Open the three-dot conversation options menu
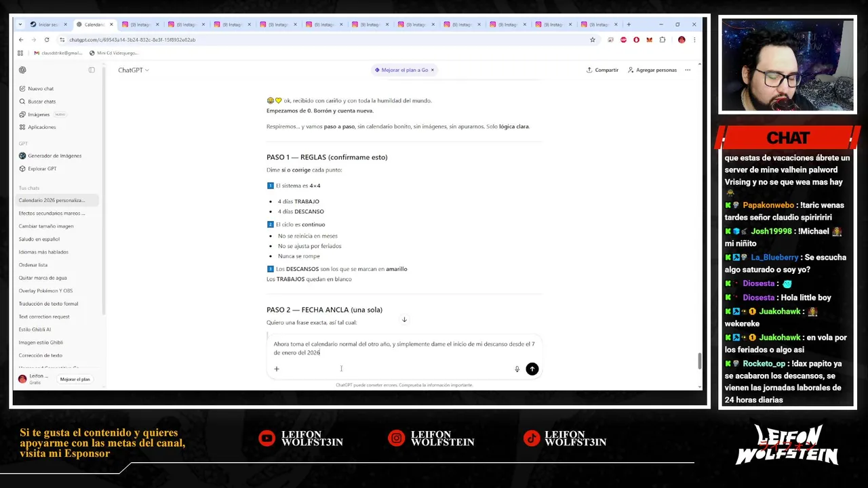868x488 pixels. (688, 70)
